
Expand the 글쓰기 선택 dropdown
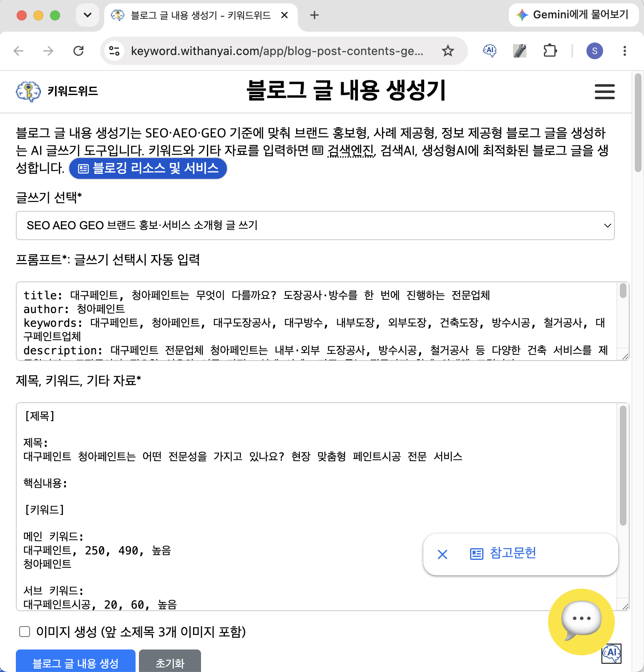(x=315, y=226)
